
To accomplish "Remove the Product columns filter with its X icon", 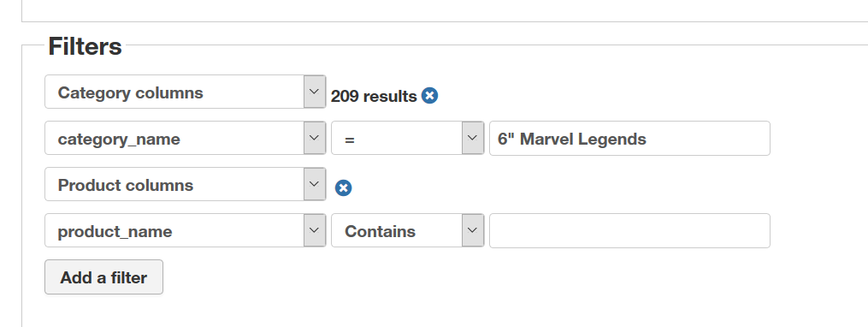I will tap(343, 188).
